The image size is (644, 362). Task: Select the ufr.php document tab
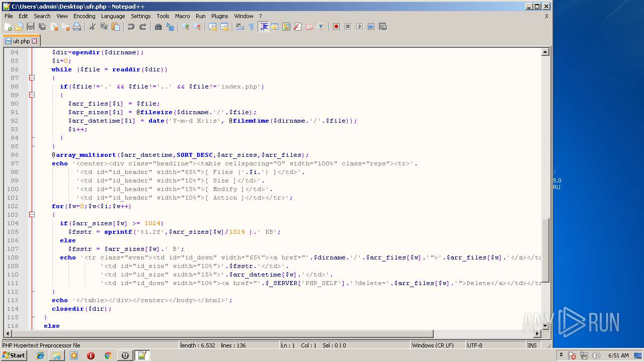point(21,41)
